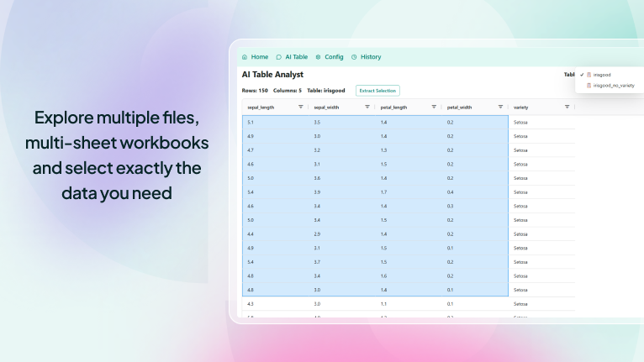Open filter menu for variety column
This screenshot has width=644, height=362.
(567, 108)
